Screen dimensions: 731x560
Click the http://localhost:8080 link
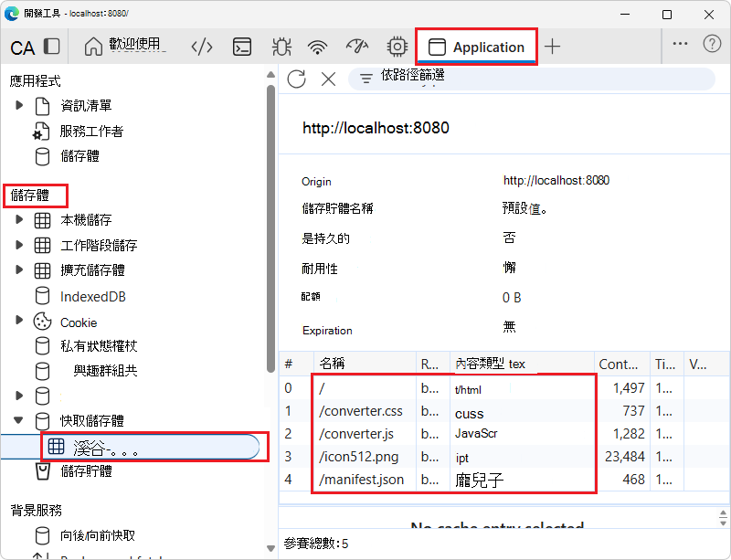click(376, 128)
